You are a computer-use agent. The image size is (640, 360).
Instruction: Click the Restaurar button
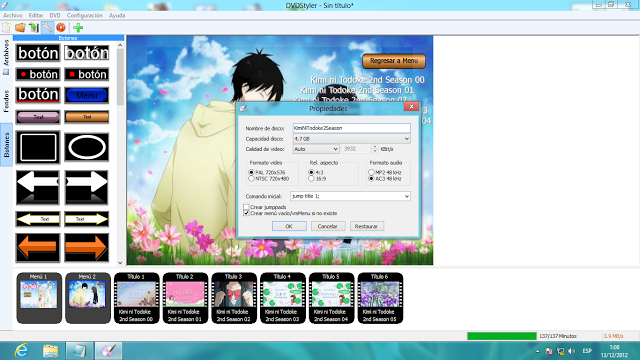367,226
